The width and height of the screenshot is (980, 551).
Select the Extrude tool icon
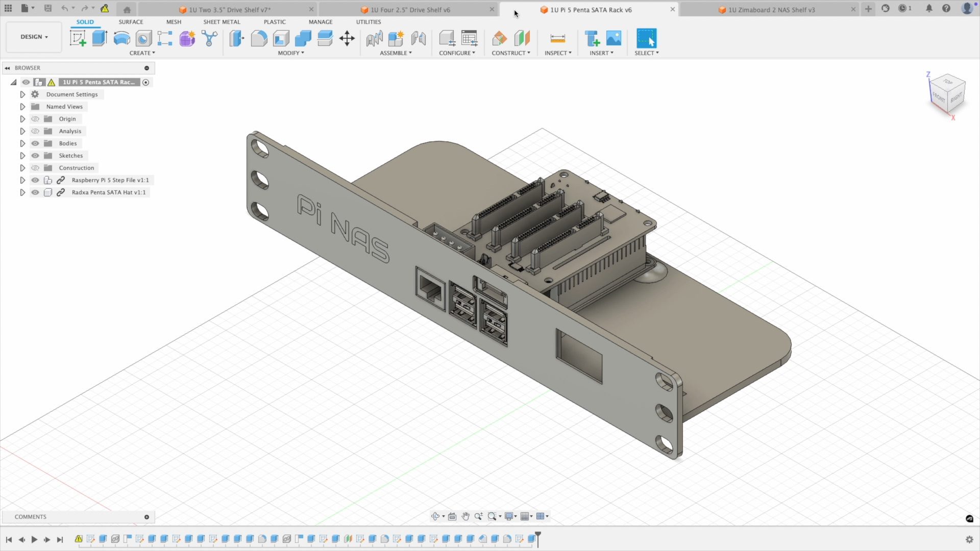(100, 38)
